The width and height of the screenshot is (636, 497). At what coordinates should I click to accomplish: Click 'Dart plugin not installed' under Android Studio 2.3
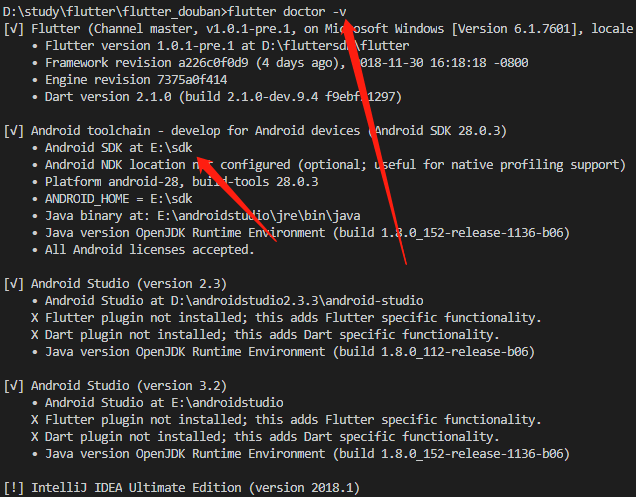click(265, 335)
